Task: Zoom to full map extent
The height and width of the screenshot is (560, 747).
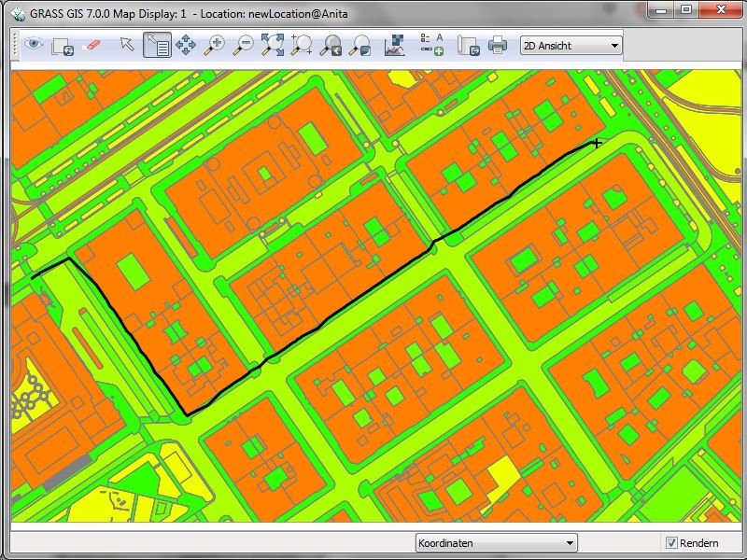Action: [273, 45]
